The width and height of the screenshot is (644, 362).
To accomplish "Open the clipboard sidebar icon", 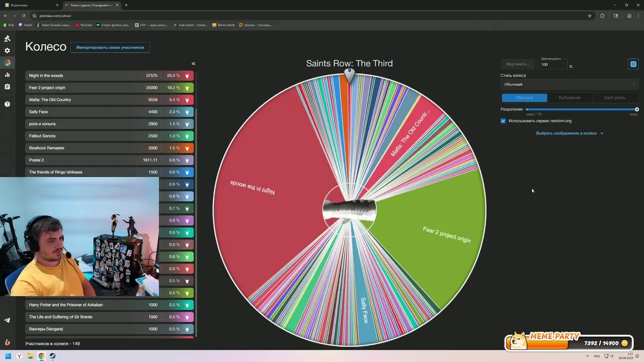I will click(7, 87).
